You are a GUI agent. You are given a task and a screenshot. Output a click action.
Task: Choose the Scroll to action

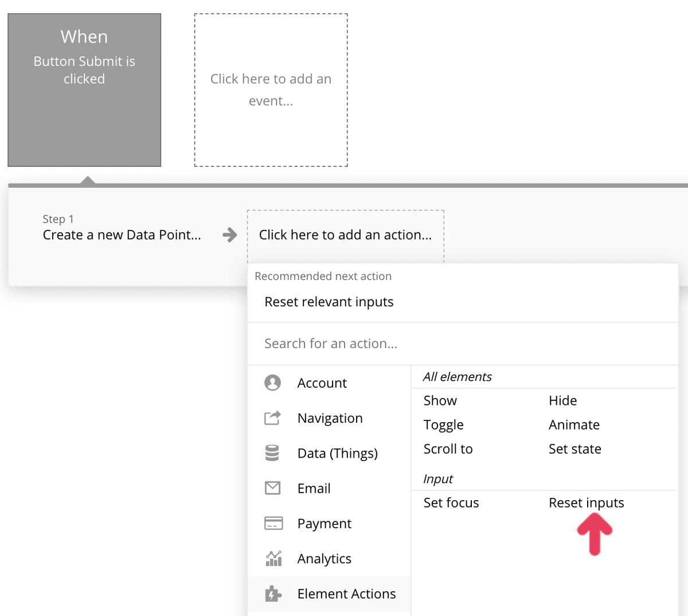click(x=448, y=449)
